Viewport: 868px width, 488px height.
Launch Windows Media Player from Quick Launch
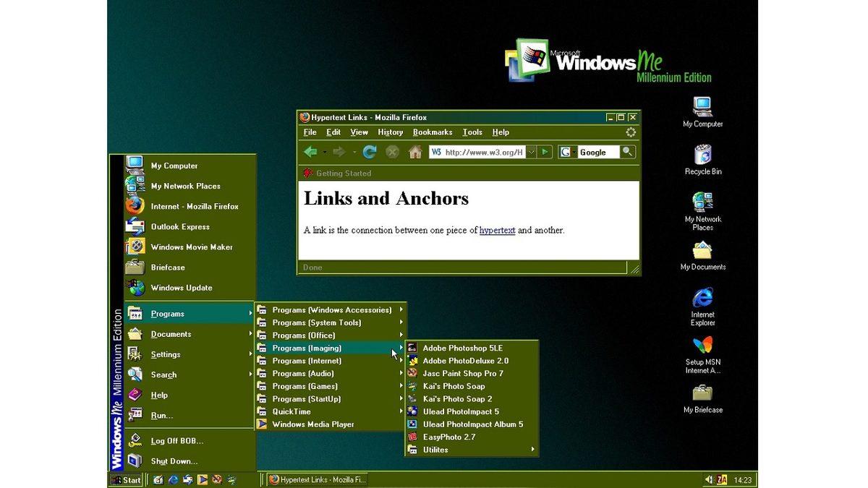point(202,479)
